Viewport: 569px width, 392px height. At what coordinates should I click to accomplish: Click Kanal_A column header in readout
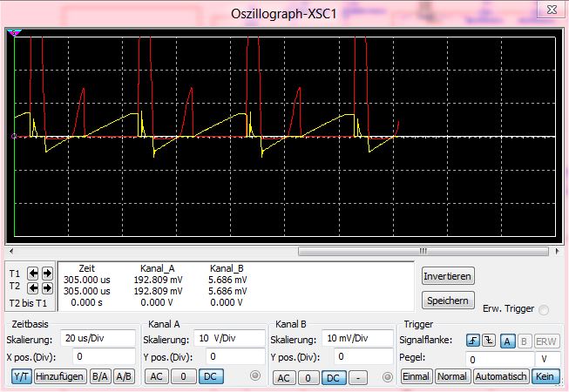158,268
